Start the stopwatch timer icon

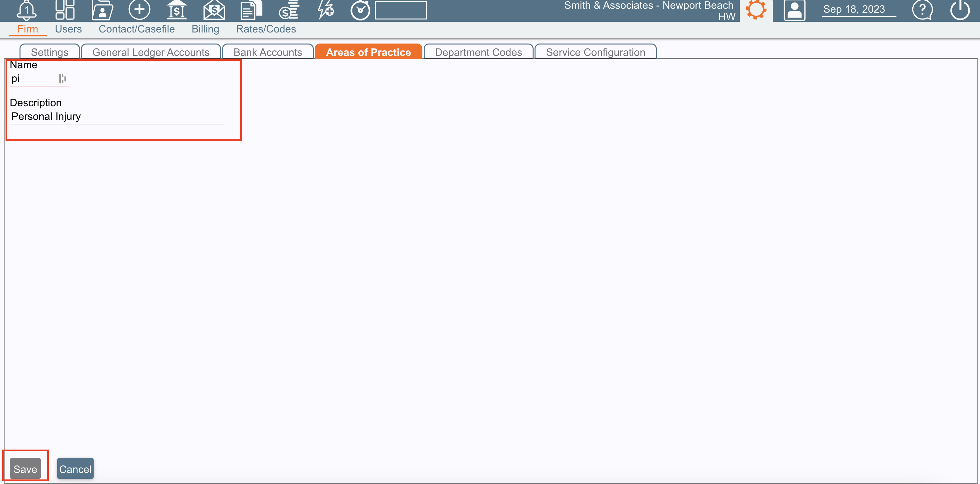click(360, 10)
